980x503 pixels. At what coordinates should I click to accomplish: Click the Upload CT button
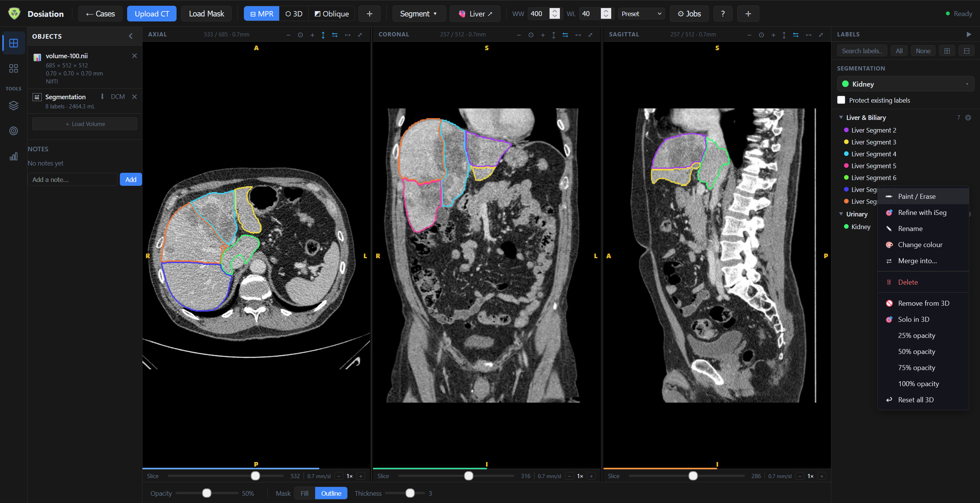[152, 14]
